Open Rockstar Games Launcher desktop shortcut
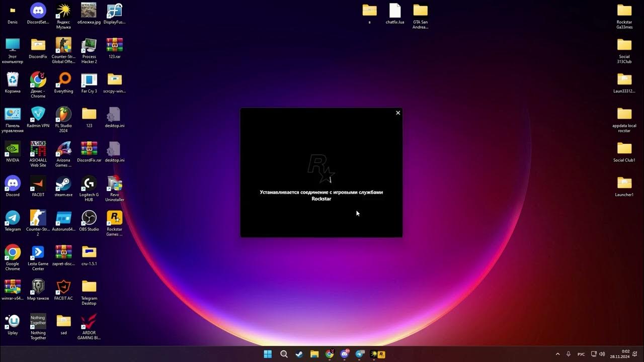The height and width of the screenshot is (362, 644). (x=115, y=223)
